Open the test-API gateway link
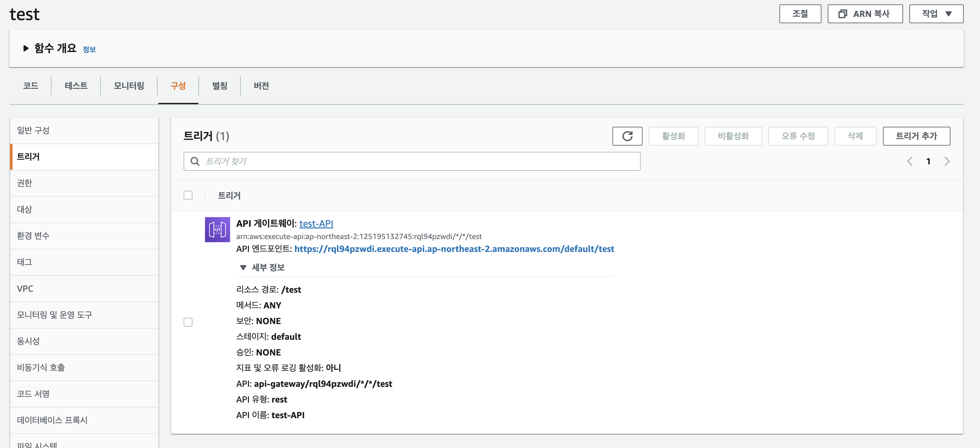 click(316, 223)
